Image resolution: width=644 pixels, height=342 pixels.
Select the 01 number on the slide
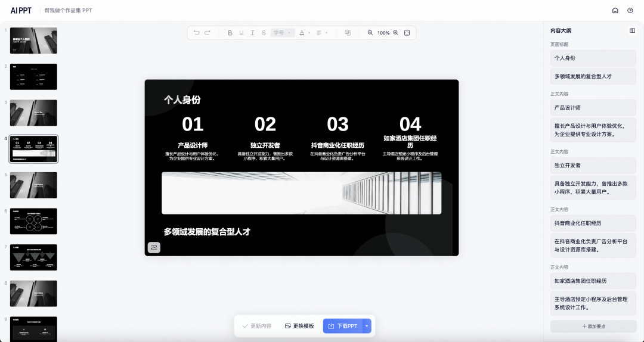pyautogui.click(x=193, y=124)
